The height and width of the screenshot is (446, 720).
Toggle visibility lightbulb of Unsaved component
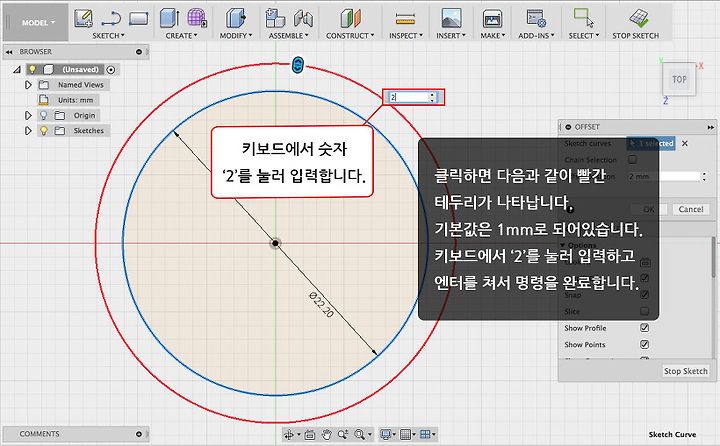click(32, 69)
